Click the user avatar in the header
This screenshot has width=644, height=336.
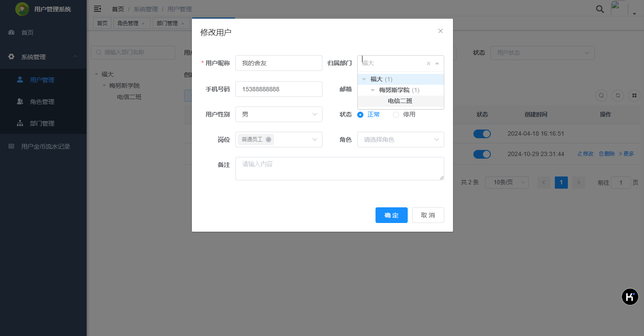619,8
